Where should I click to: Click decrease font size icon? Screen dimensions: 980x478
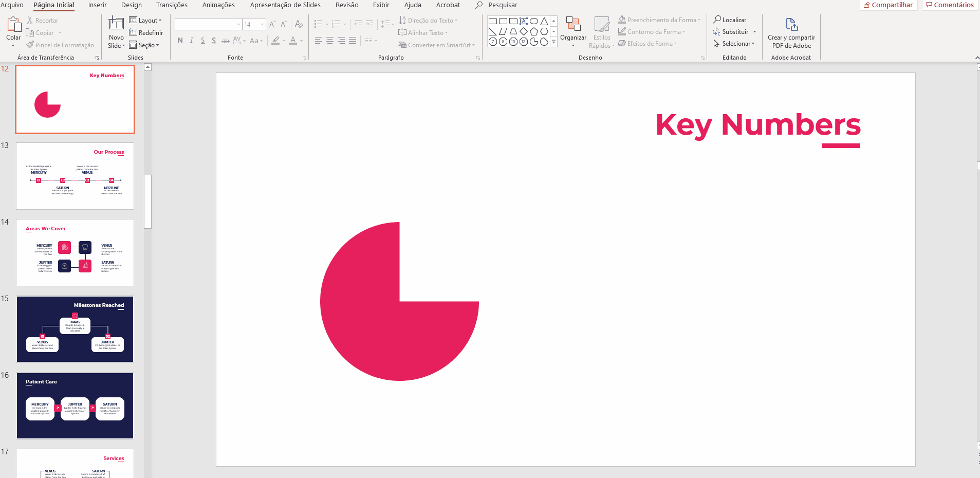coord(284,24)
